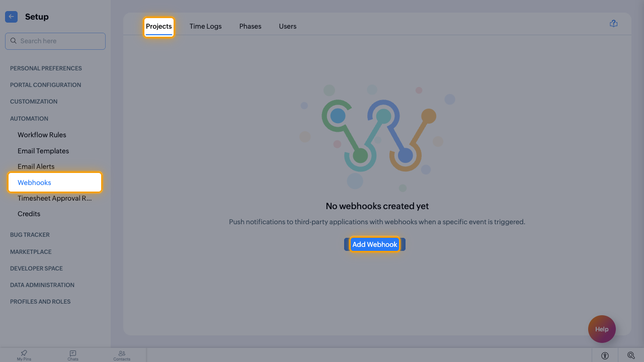Switch to the Projects tab
This screenshot has width=644, height=362.
coord(159,27)
